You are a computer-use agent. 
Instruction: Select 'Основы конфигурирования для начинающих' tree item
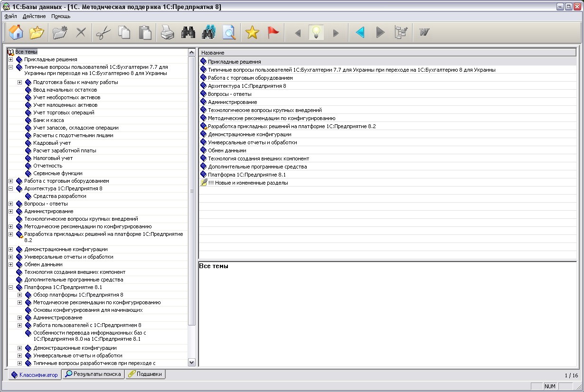[x=88, y=310]
